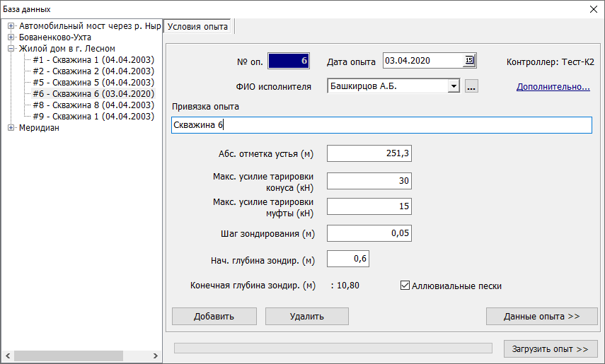Screen dimensions: 605x364
Task: Select #8 - Скважина 8 tree item
Action: click(x=93, y=105)
